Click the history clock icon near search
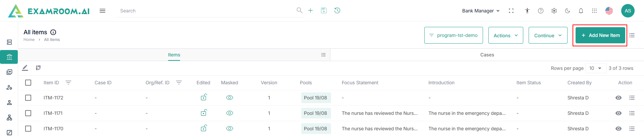644x136 pixels. coord(337,10)
